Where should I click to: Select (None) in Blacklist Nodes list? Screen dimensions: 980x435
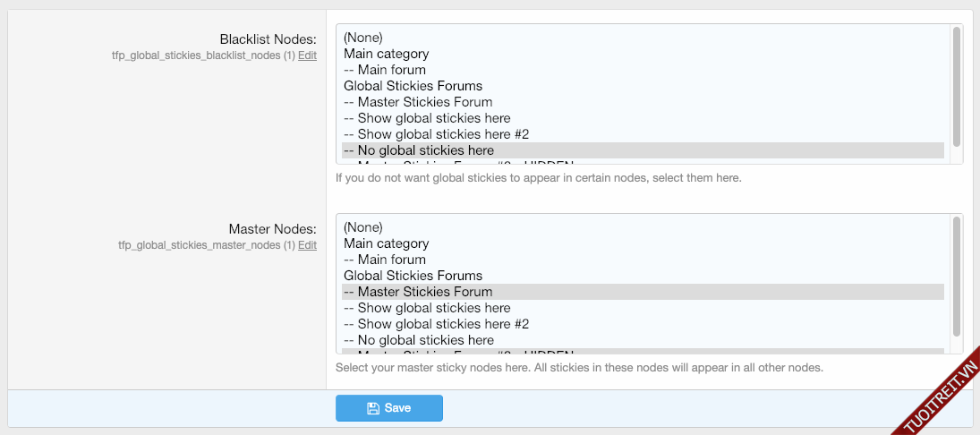tap(363, 38)
